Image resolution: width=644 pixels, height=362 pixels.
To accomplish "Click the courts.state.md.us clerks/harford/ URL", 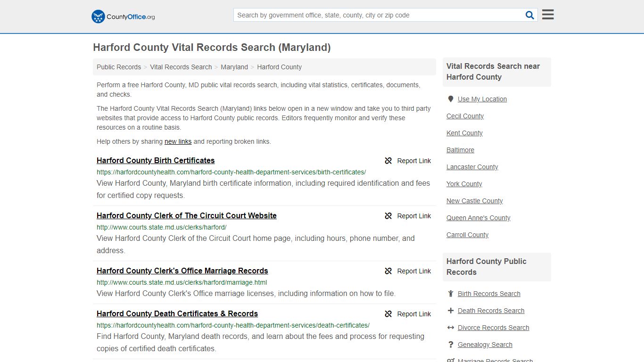I will tap(162, 227).
